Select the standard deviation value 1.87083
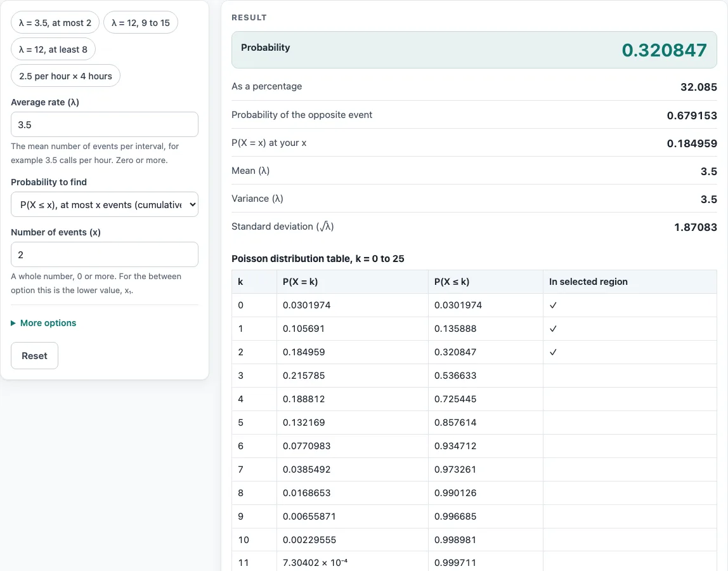Screen dimensions: 728x571 [696, 227]
